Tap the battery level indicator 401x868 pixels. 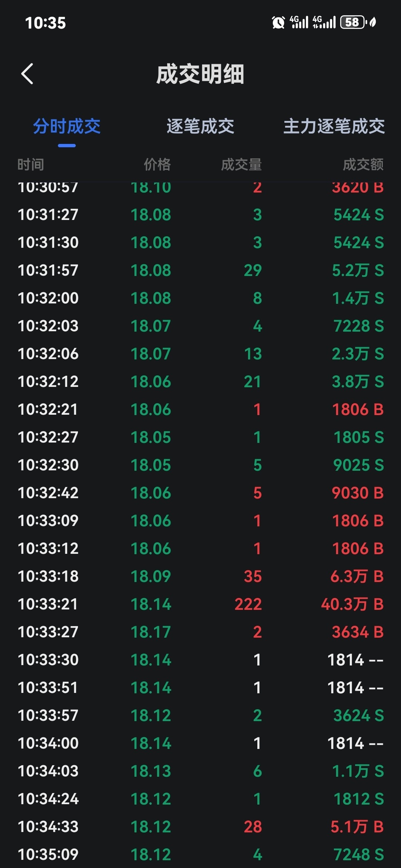click(x=353, y=22)
